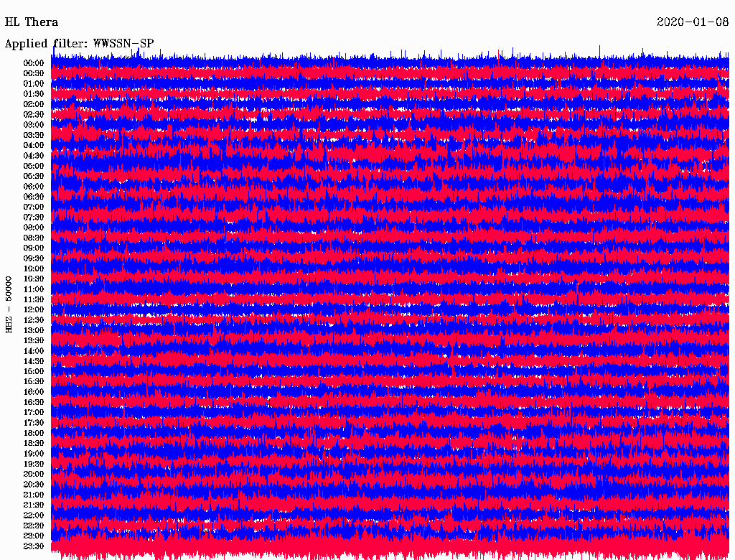Image resolution: width=735 pixels, height=560 pixels.
Task: Click the 'HL Thera' station title
Action: point(32,22)
